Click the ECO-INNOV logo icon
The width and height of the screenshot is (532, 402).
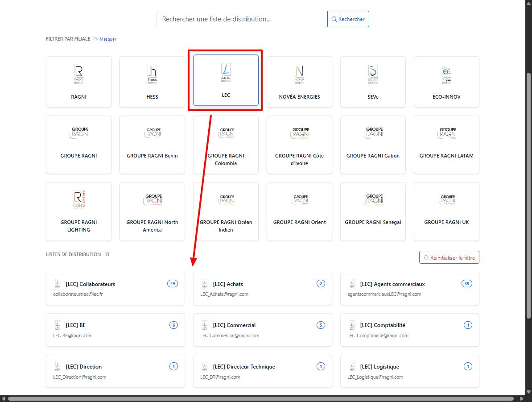pos(446,74)
